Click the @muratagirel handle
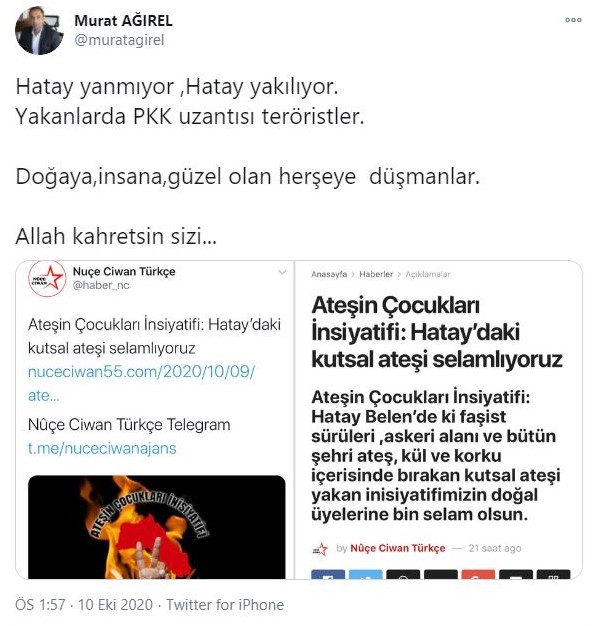 point(119,40)
